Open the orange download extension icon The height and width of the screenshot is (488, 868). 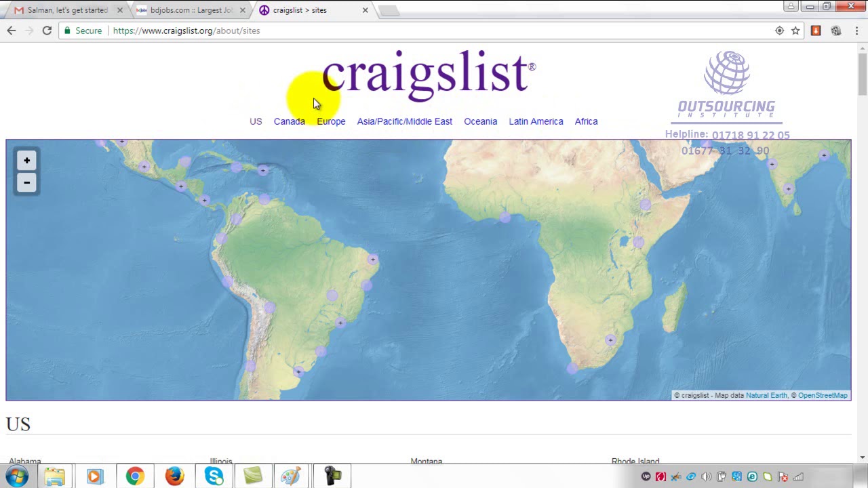(x=816, y=30)
